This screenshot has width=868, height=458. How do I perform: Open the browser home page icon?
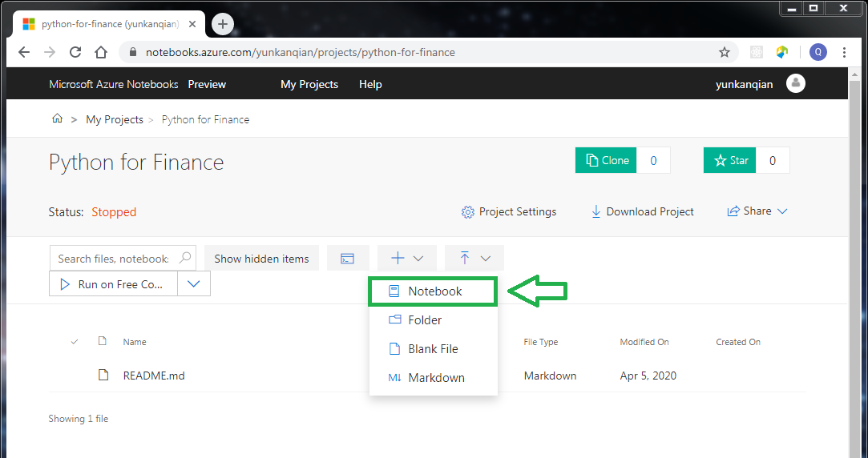click(x=101, y=52)
